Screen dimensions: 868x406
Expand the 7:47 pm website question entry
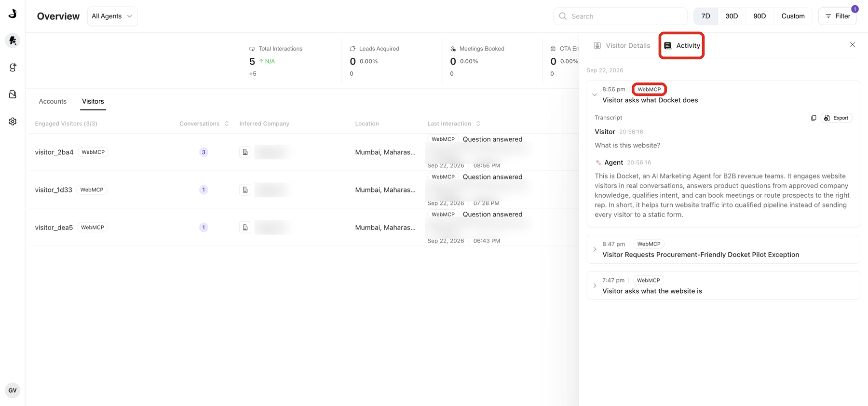click(x=595, y=285)
